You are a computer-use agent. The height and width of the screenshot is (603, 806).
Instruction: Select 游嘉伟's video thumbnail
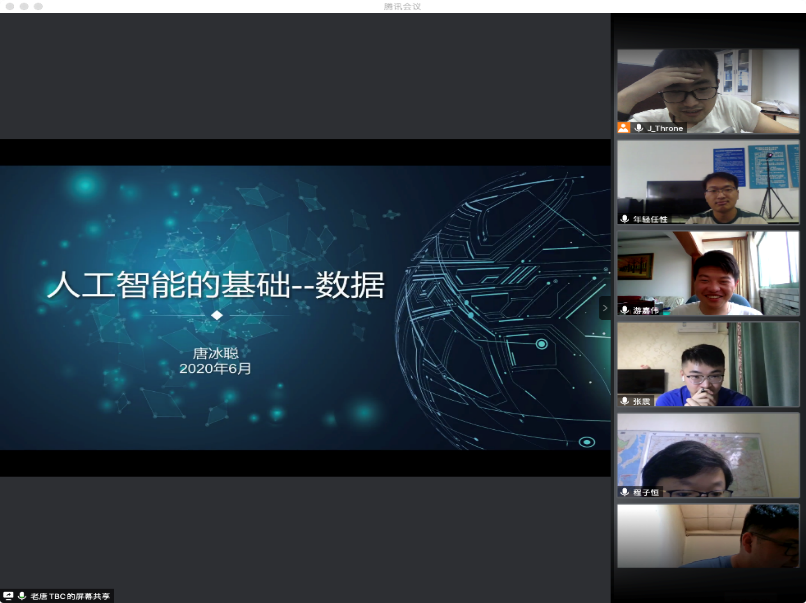coord(708,272)
